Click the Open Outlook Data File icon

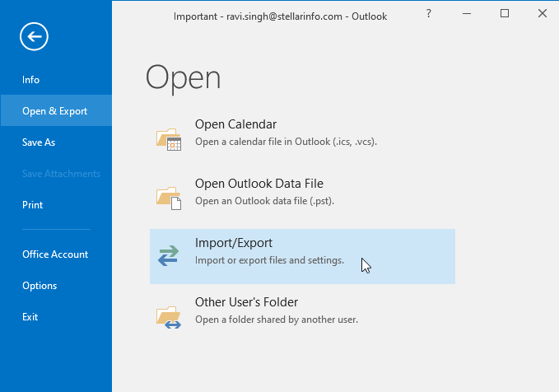(168, 196)
